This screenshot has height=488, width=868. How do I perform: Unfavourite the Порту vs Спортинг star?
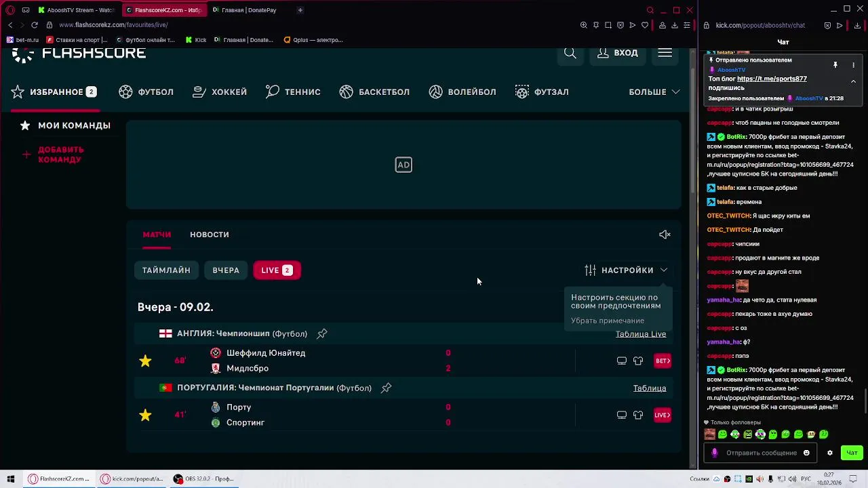[x=145, y=415]
